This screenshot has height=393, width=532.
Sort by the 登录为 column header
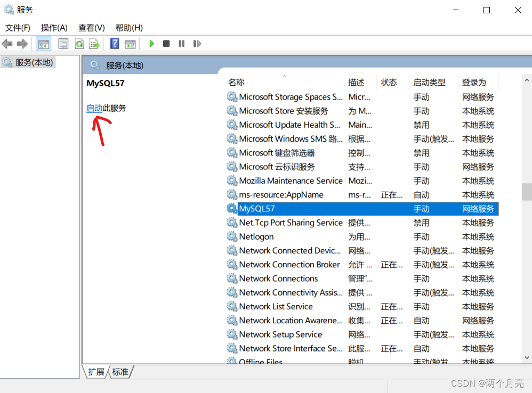pyautogui.click(x=478, y=83)
